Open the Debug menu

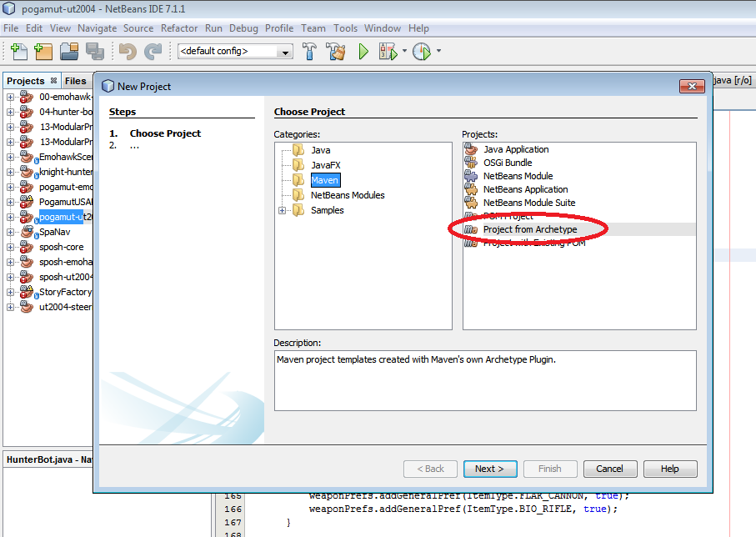(243, 28)
